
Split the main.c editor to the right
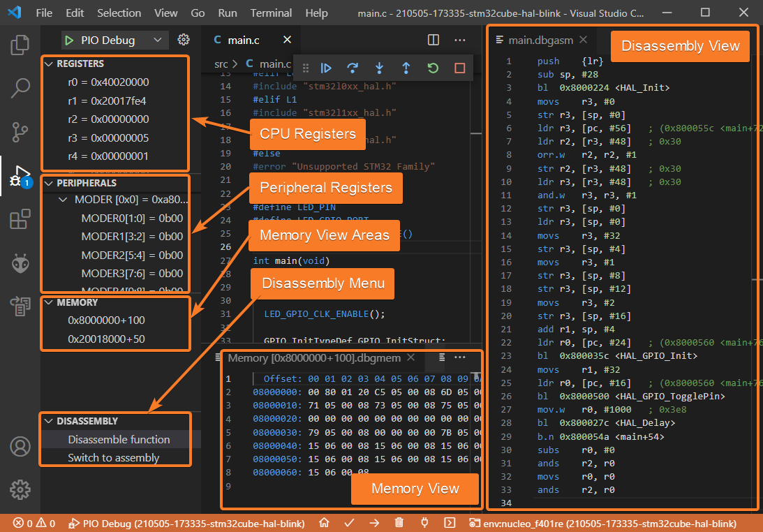tap(433, 40)
